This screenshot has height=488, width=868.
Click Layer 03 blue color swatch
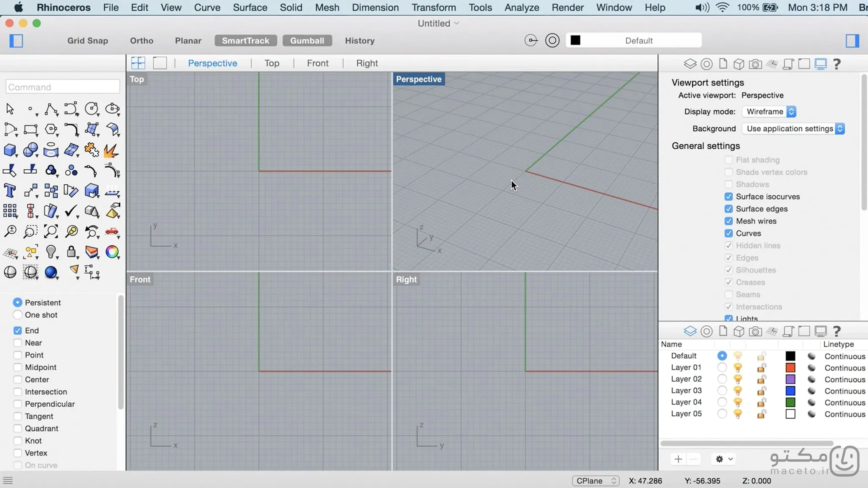tap(790, 391)
